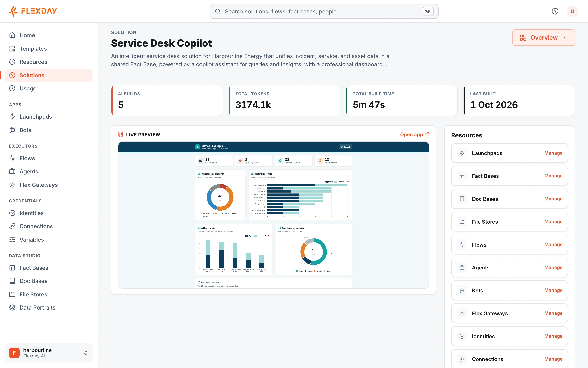Click Manage for Bots resource
Image resolution: width=588 pixels, height=368 pixels.
coord(553,290)
